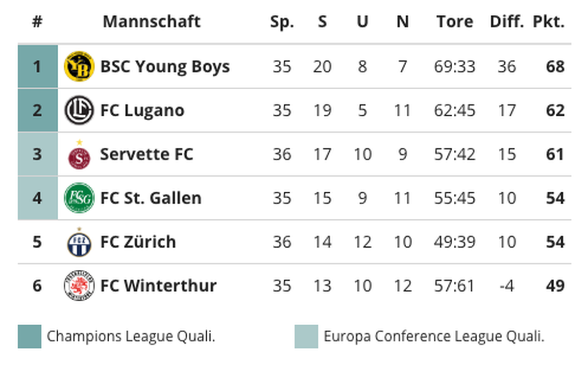Click the green FC St. Gallen logo

point(79,198)
